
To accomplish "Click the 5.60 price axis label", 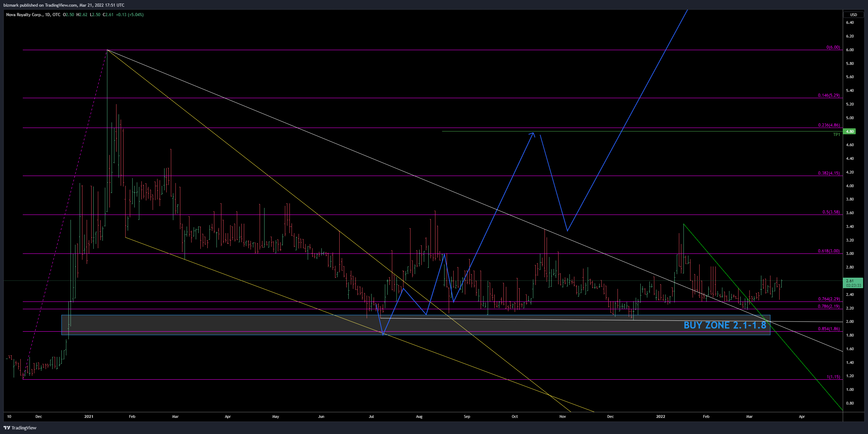I will 850,77.
